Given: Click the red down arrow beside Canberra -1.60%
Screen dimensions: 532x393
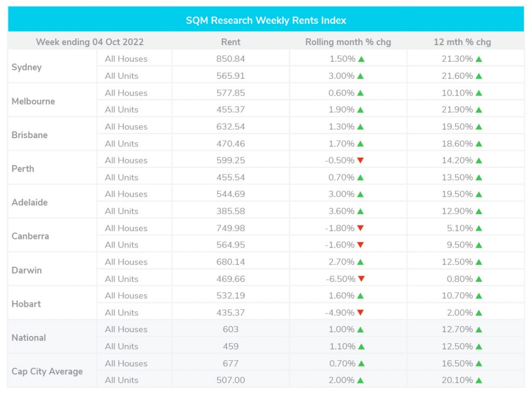Looking at the screenshot, I should tap(361, 245).
